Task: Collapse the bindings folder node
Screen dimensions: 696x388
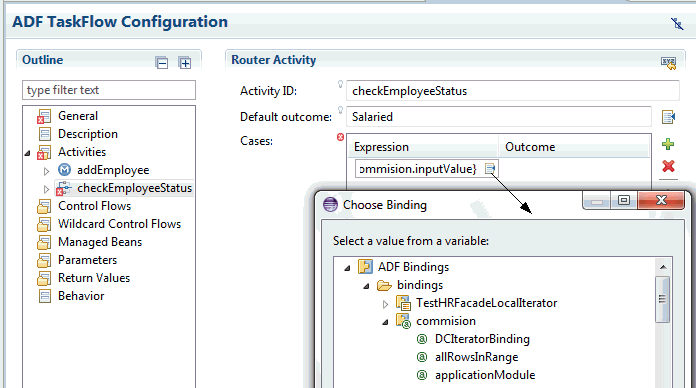Action: [x=367, y=286]
